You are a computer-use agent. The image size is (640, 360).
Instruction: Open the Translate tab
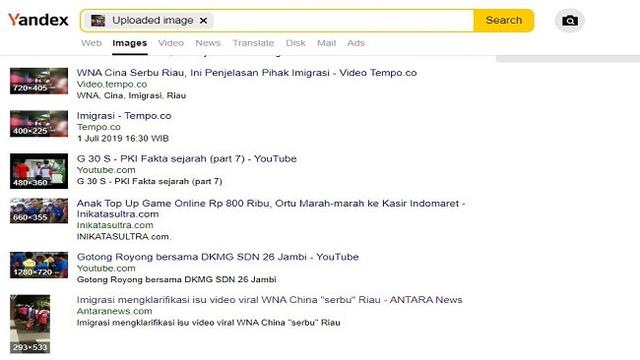[x=253, y=43]
